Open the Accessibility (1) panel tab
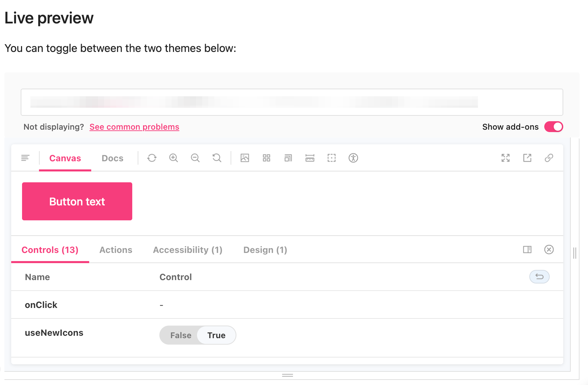588x385 pixels. pyautogui.click(x=187, y=250)
